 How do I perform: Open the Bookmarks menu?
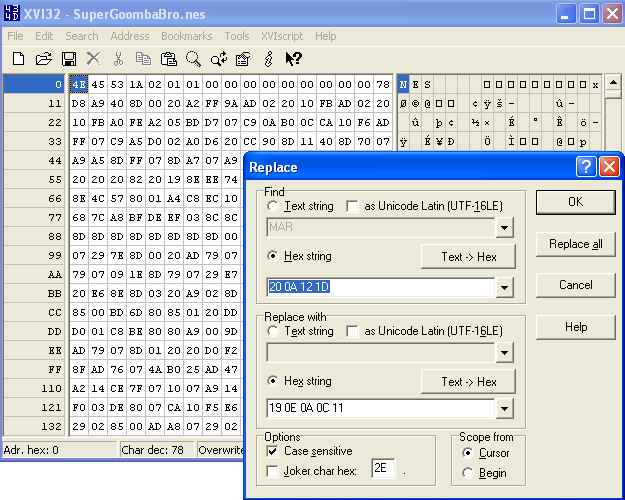pyautogui.click(x=186, y=36)
